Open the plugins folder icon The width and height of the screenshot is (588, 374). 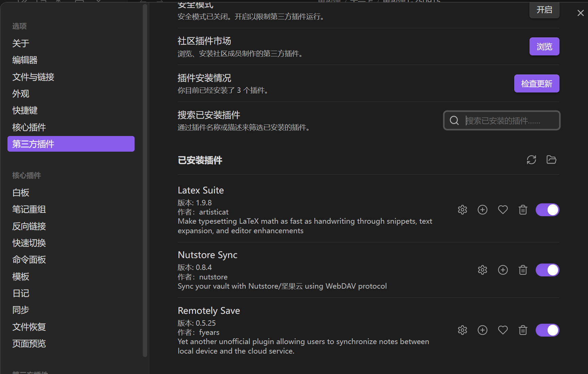click(x=551, y=160)
